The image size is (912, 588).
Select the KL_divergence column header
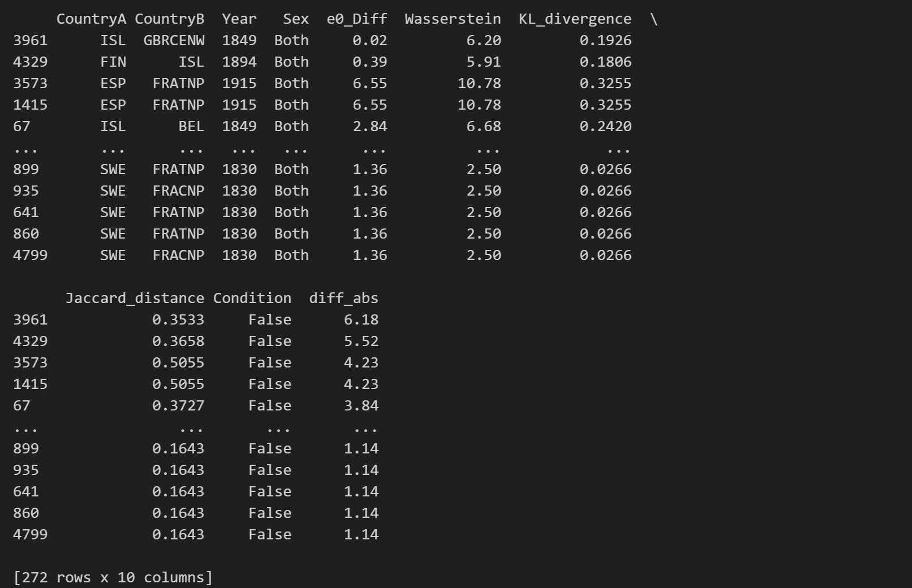pos(575,19)
